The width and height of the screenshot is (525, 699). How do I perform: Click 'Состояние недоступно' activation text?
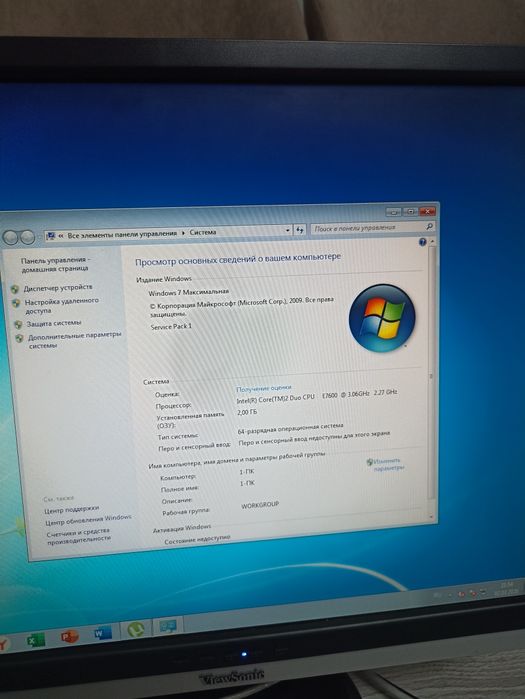tap(197, 539)
